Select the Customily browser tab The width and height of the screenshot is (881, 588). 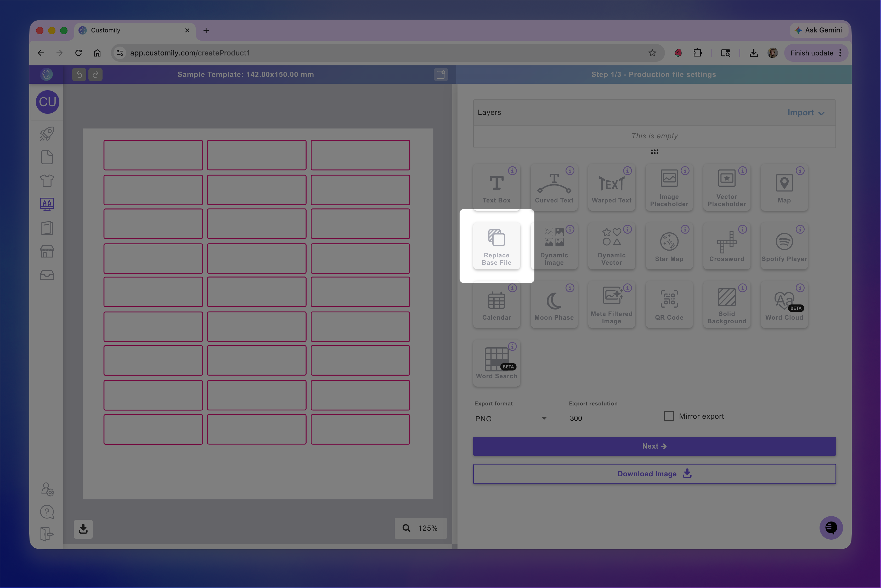[x=135, y=30]
